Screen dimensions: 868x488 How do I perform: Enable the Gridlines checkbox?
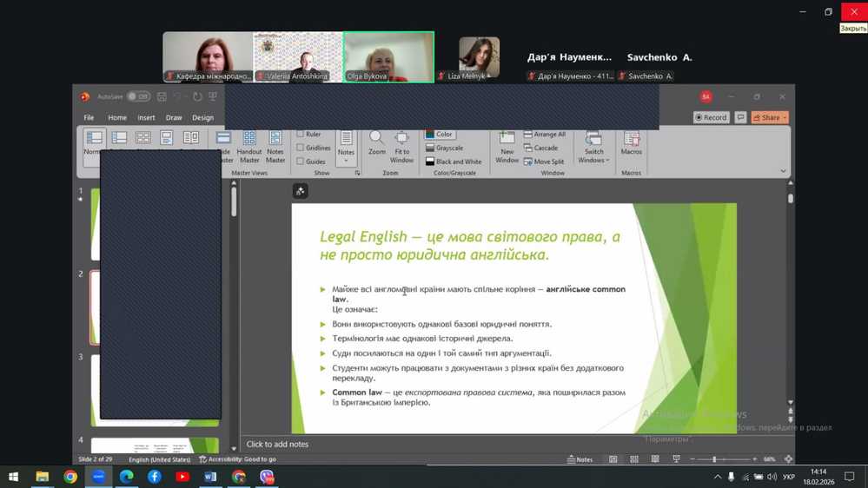[x=301, y=148]
